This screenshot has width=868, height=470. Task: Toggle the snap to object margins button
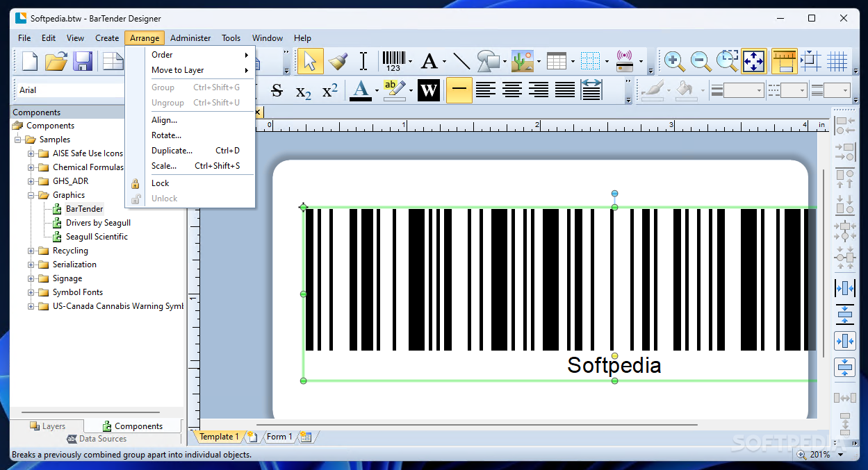pos(811,61)
